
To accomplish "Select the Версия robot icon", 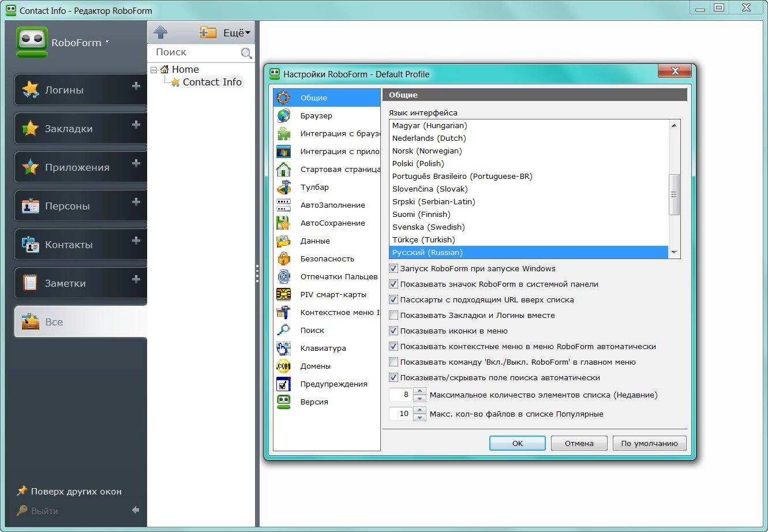I will (283, 402).
